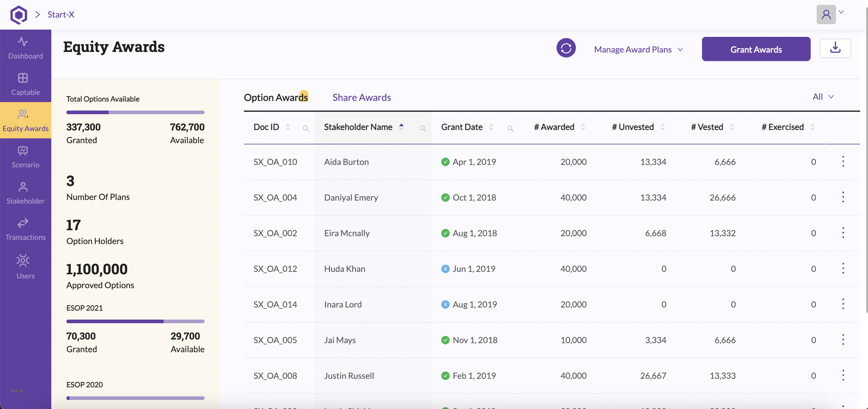The image size is (868, 409).
Task: Click the 17 Option Holders stat
Action: (x=95, y=232)
